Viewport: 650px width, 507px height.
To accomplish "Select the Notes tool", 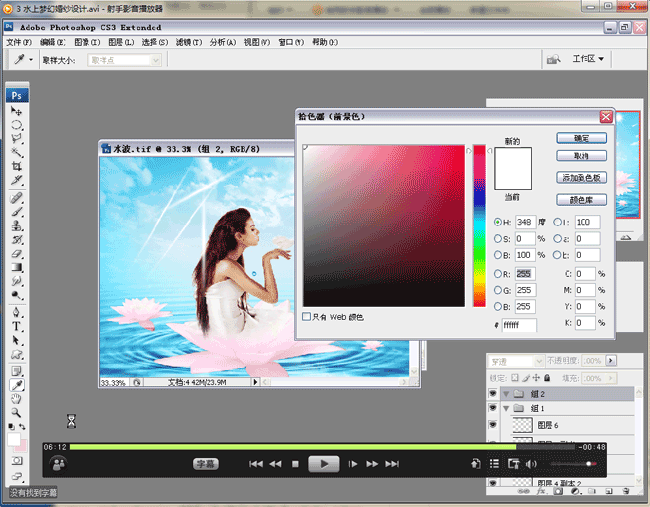I will coord(17,371).
